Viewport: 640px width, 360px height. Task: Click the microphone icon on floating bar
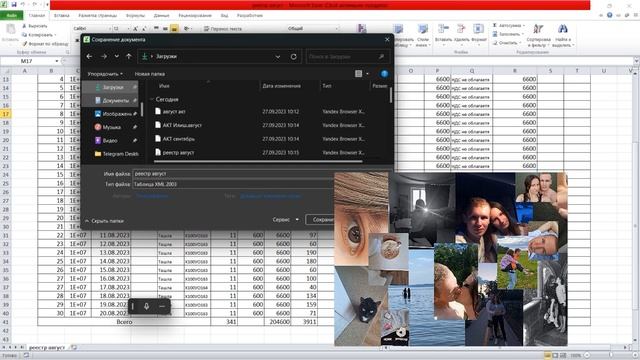(x=147, y=306)
